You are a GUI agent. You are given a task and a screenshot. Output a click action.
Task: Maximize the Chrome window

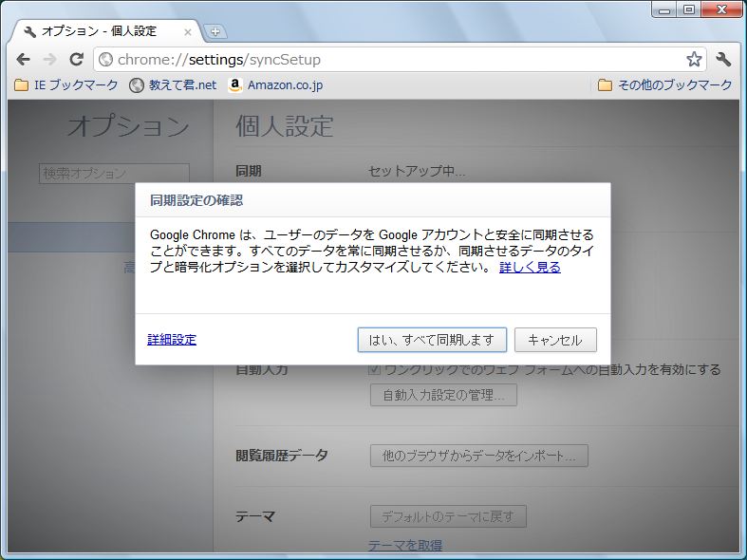click(x=688, y=9)
